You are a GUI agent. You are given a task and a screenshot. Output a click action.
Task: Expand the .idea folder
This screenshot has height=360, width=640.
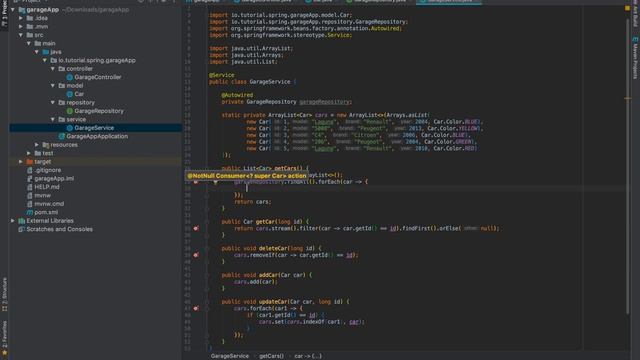coord(21,18)
